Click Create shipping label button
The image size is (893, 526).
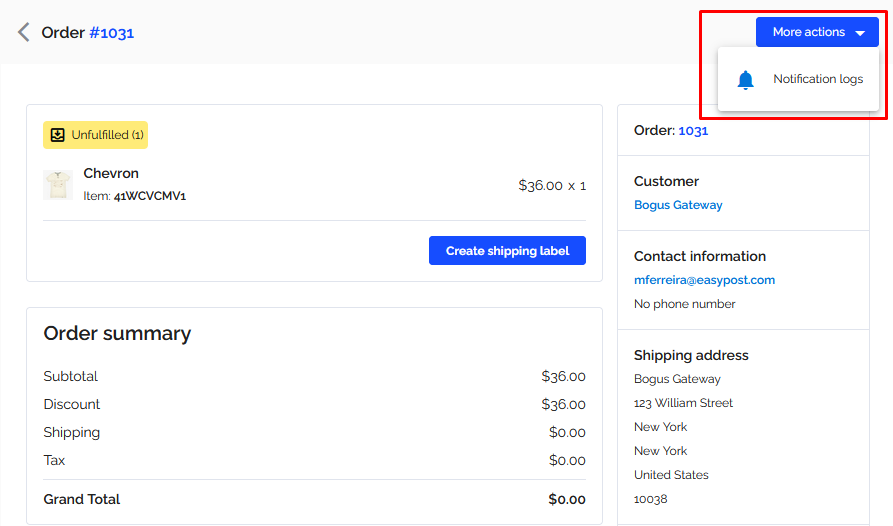pyautogui.click(x=507, y=250)
